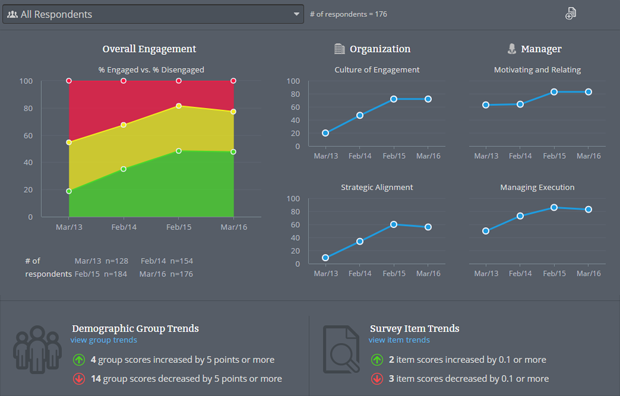Click the dropdown arrow of All Respondents
The image size is (620, 396).
point(296,14)
